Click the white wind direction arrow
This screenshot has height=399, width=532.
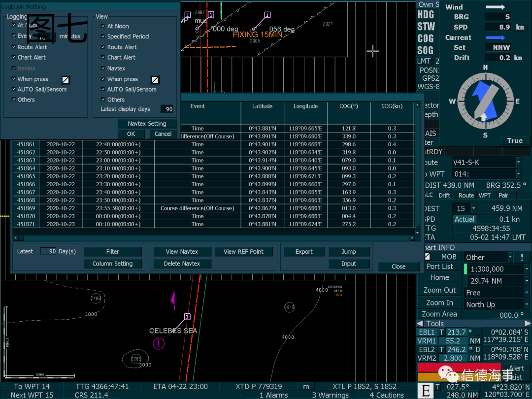click(x=495, y=7)
